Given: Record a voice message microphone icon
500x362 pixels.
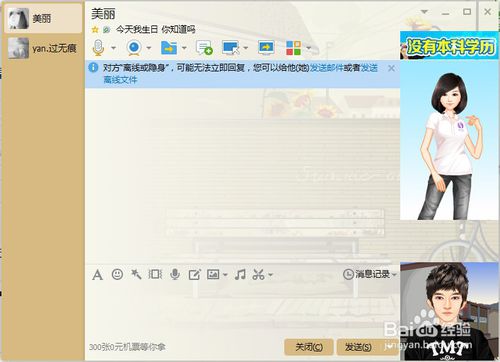Looking at the screenshot, I should coord(175,274).
